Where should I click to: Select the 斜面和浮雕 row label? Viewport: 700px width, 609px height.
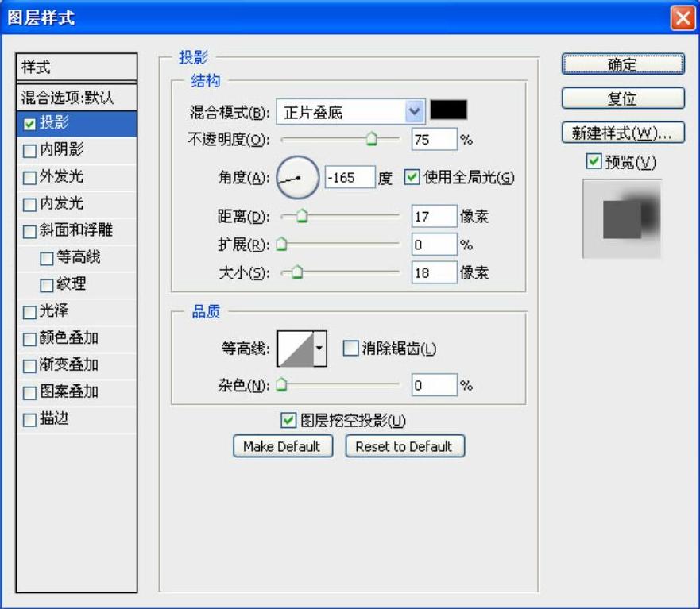point(76,229)
